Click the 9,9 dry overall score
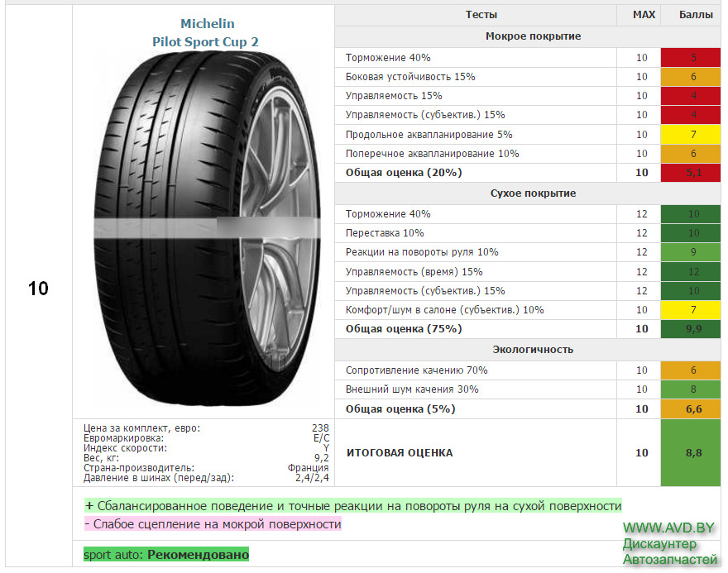Screen dimensions: 728x573 click(691, 329)
